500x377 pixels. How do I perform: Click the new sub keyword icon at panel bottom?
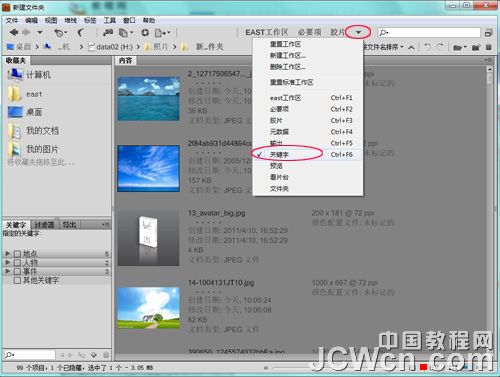pos(82,355)
